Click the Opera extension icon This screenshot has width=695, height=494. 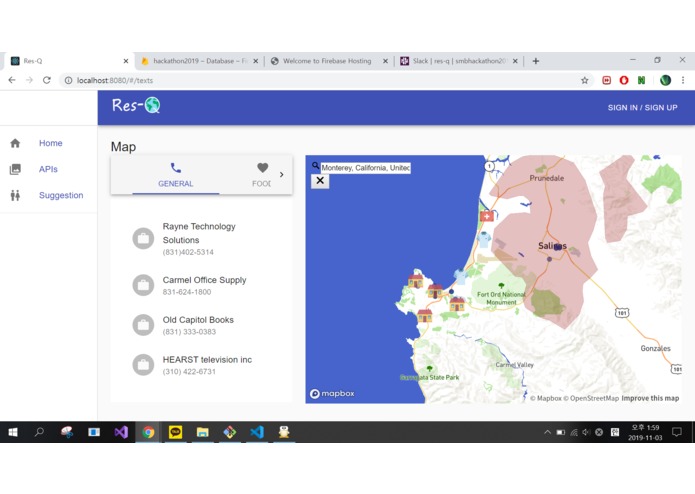(x=624, y=80)
